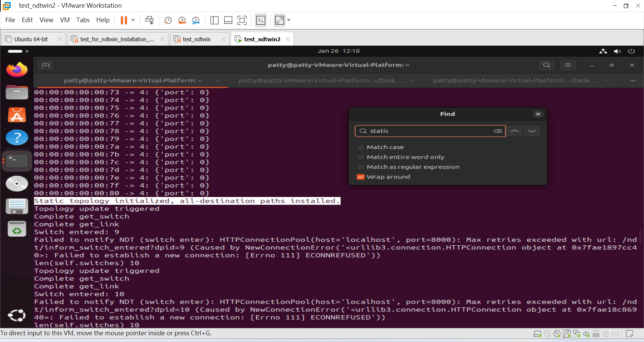Open the VM menu
This screenshot has height=342, width=644.
coord(65,20)
